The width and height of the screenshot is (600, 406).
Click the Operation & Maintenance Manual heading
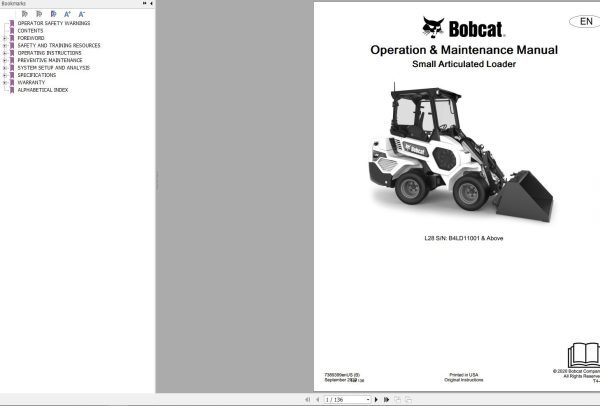tap(464, 50)
